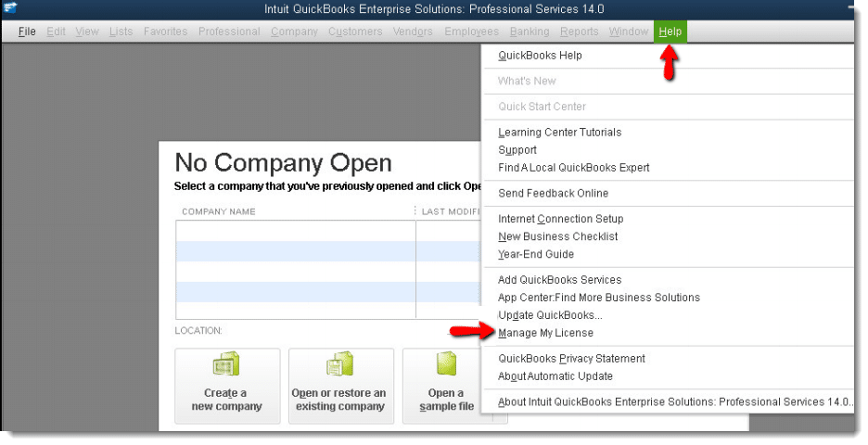Open the Professional menu
Viewport: 868px width, 445px height.
(229, 32)
